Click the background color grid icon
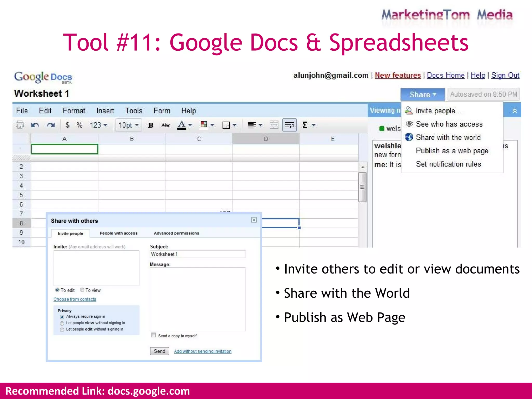 [x=204, y=124]
